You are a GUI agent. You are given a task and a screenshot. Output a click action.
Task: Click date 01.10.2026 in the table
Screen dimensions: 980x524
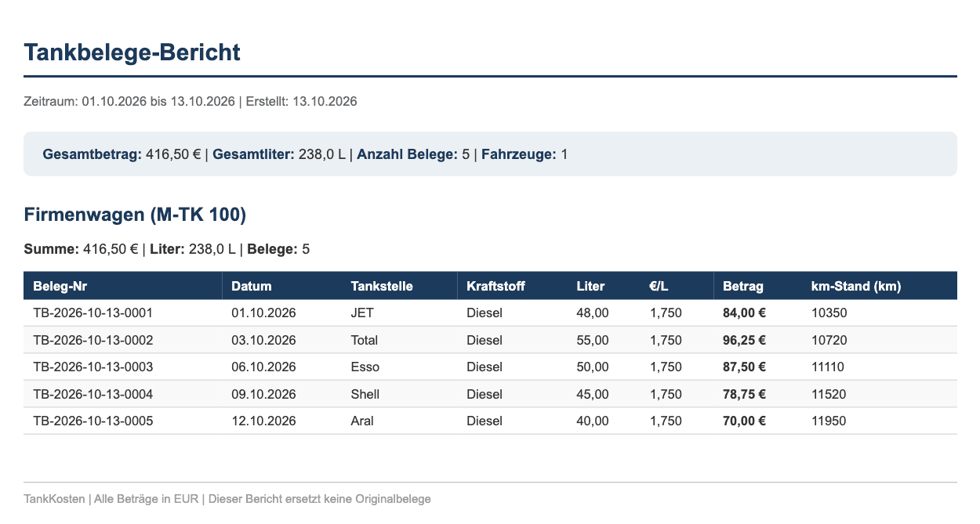(264, 313)
